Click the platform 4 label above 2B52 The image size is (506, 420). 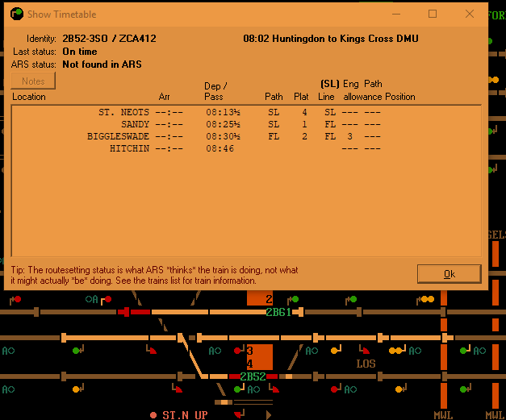pos(250,364)
